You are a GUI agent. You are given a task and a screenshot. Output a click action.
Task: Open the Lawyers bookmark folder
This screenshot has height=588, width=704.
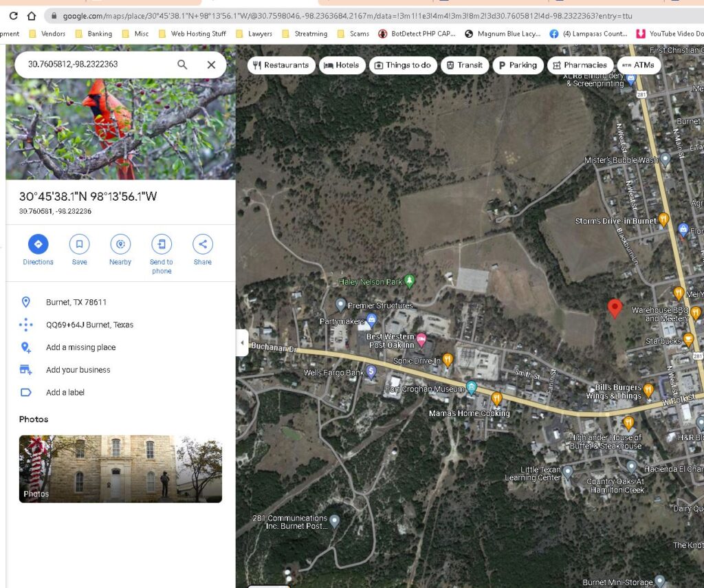click(254, 34)
